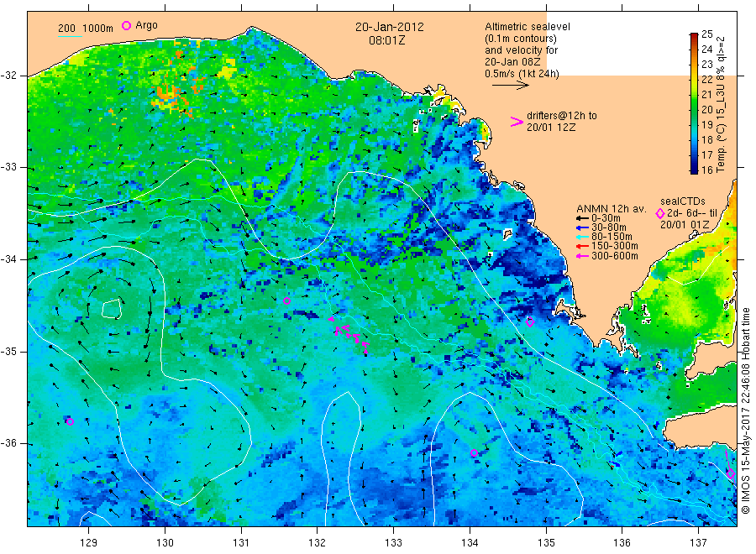
Task: Click the 'Altimetric sealevel' caption line
Action: [528, 27]
